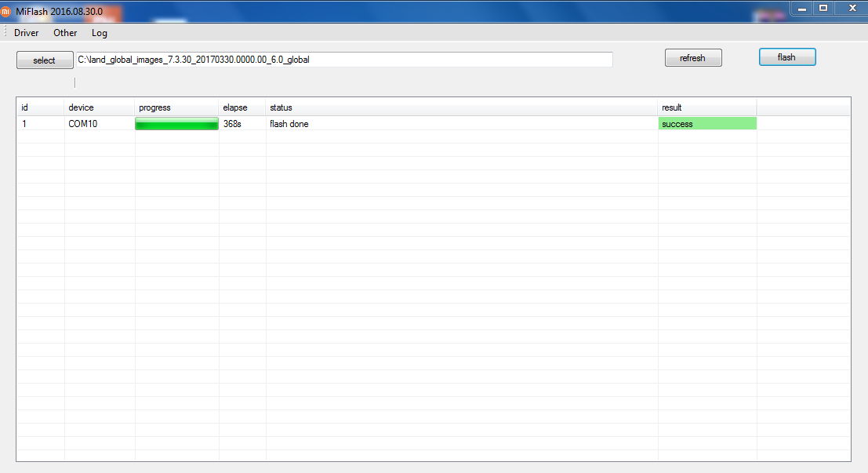
Task: Open the Log menu
Action: [100, 33]
